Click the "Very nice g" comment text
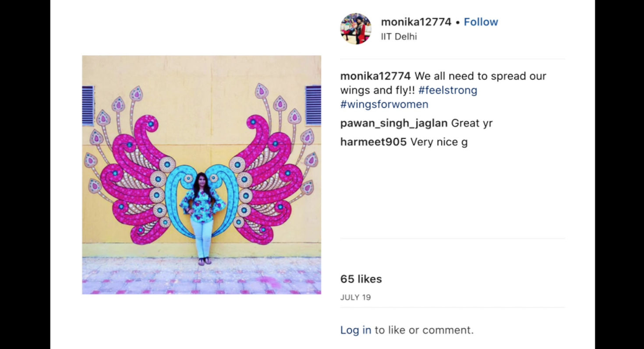The height and width of the screenshot is (349, 644). [x=439, y=142]
